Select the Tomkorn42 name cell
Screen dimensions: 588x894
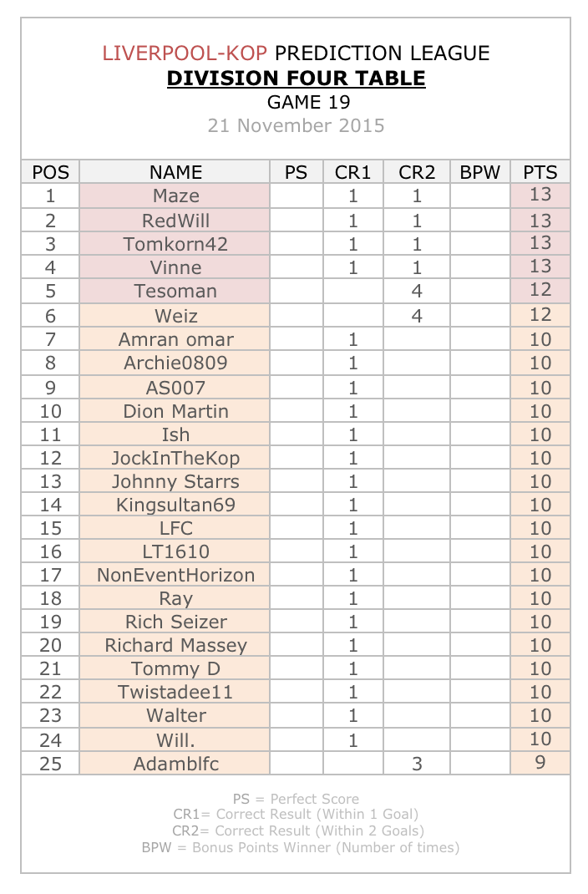[x=175, y=244]
